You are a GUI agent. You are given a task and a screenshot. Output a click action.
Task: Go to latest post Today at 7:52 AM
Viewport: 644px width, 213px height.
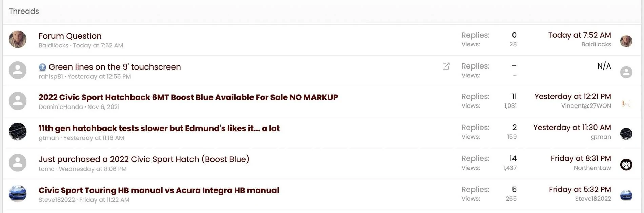(x=580, y=35)
